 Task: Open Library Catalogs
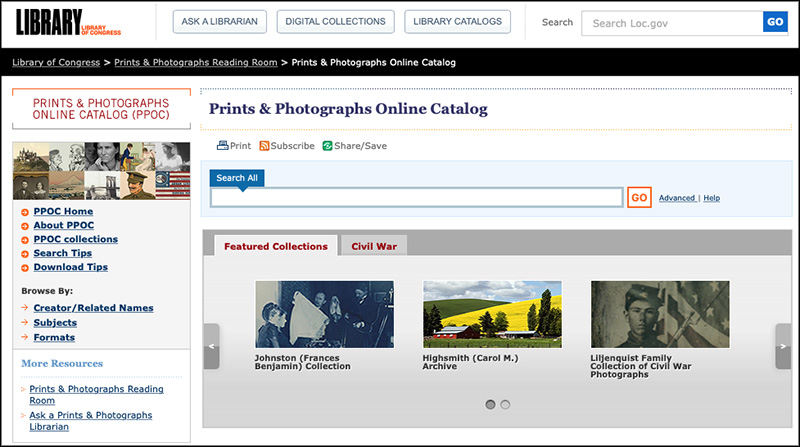click(x=458, y=21)
